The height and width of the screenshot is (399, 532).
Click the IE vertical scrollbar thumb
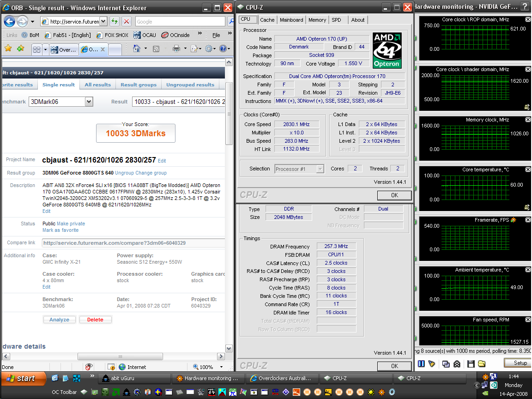pyautogui.click(x=229, y=114)
